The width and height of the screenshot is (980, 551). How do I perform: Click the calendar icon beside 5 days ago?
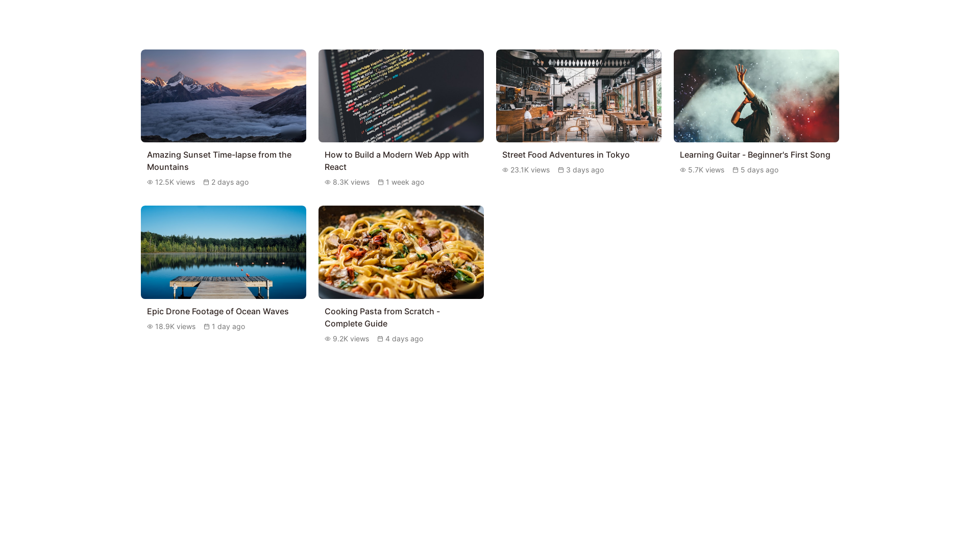736,170
